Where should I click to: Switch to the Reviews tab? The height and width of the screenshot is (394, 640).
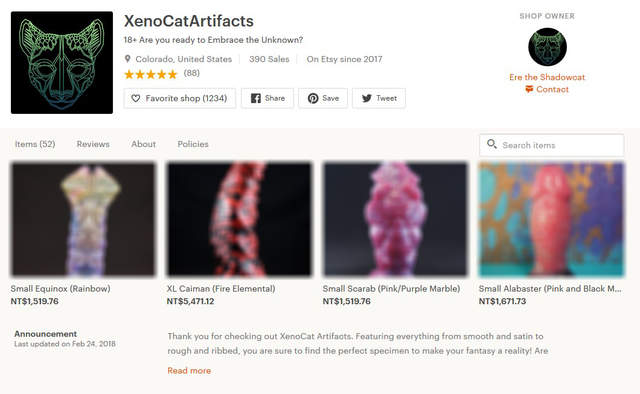93,144
